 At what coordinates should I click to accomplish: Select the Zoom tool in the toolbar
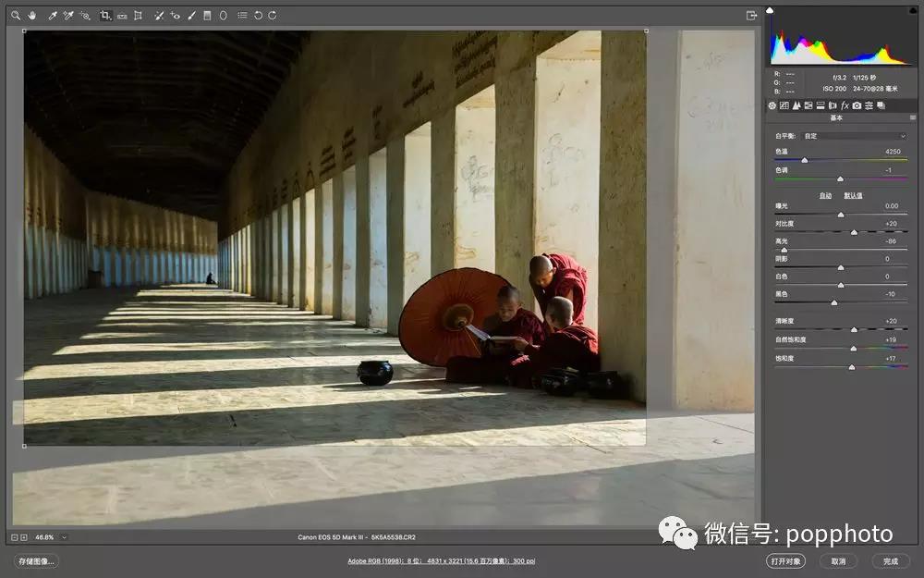pos(16,16)
